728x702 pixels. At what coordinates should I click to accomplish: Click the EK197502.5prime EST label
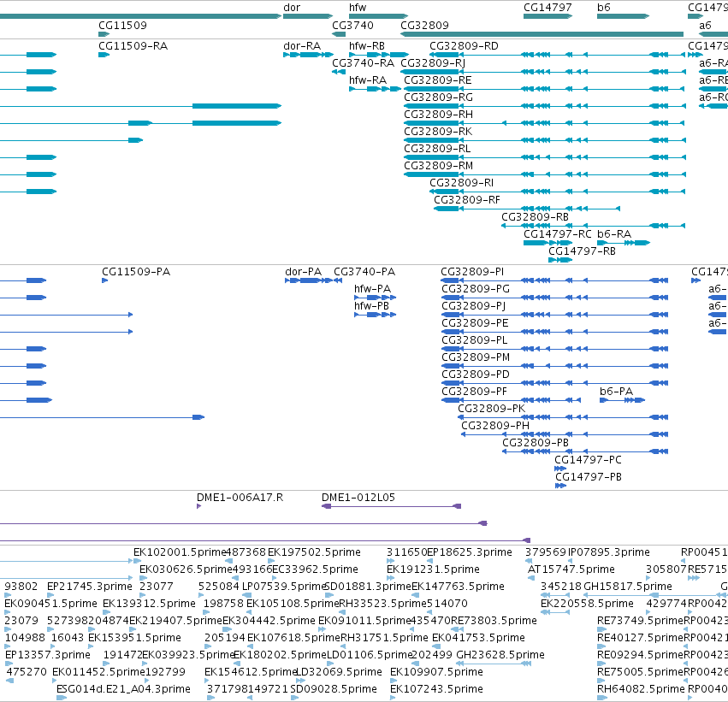click(x=314, y=552)
